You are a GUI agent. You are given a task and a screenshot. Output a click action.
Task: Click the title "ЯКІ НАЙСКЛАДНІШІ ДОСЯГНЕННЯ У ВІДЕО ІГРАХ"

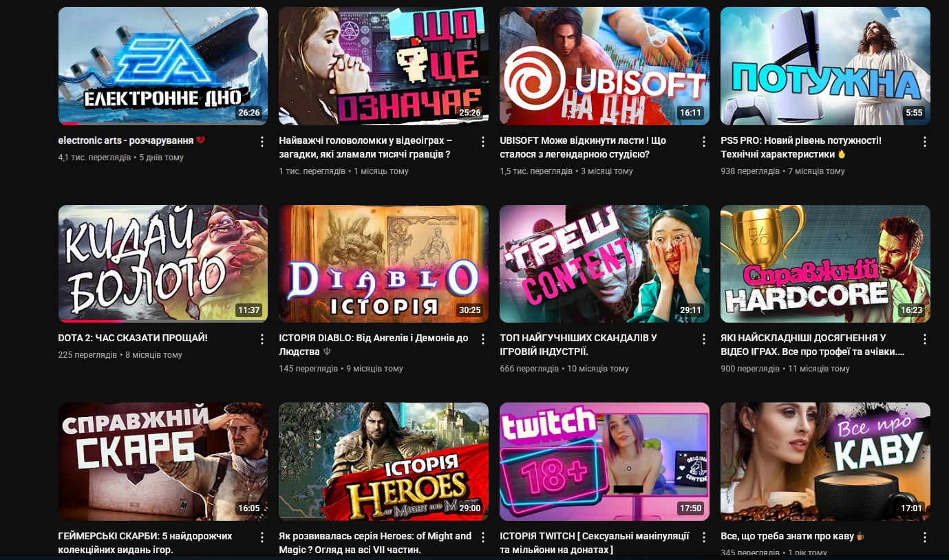(x=813, y=345)
